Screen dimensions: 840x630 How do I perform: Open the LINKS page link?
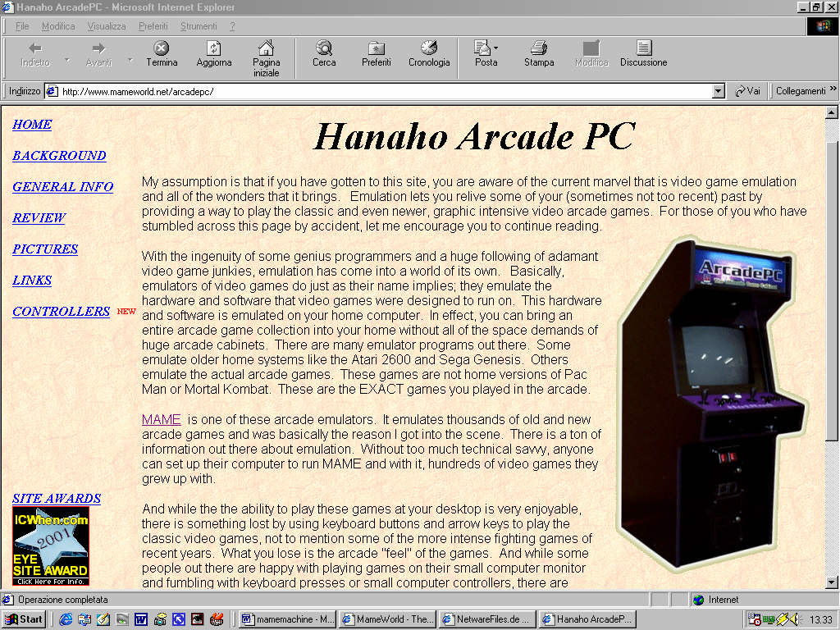(32, 281)
